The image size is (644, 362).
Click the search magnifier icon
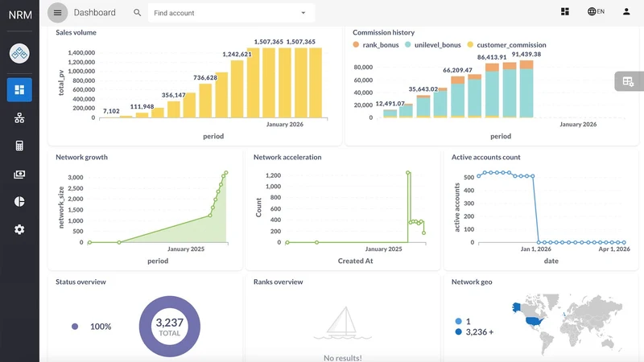point(137,13)
